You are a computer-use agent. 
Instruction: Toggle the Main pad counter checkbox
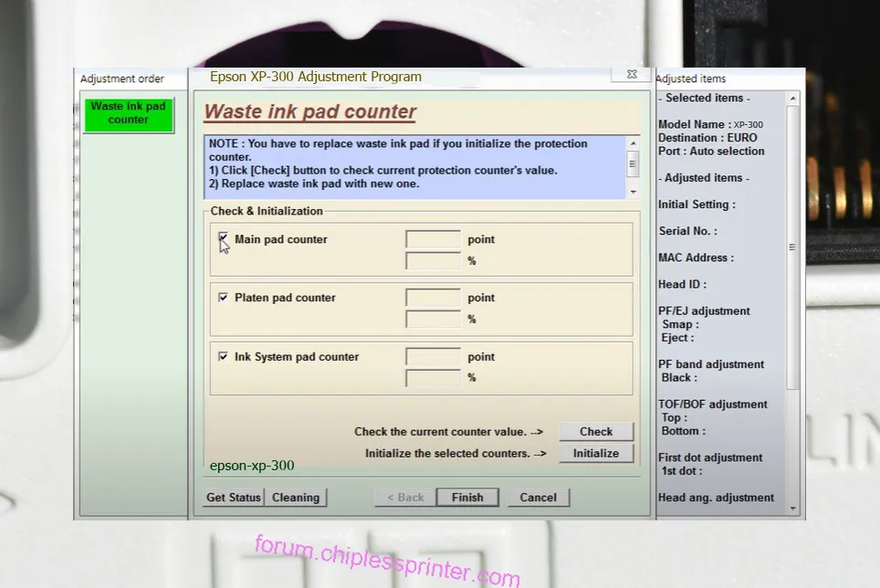pos(224,237)
